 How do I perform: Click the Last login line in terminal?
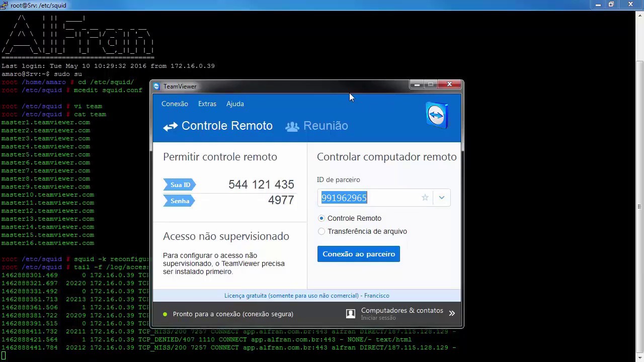108,66
